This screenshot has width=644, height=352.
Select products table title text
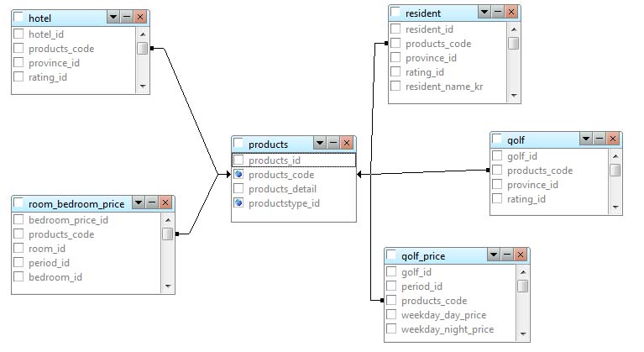click(268, 144)
